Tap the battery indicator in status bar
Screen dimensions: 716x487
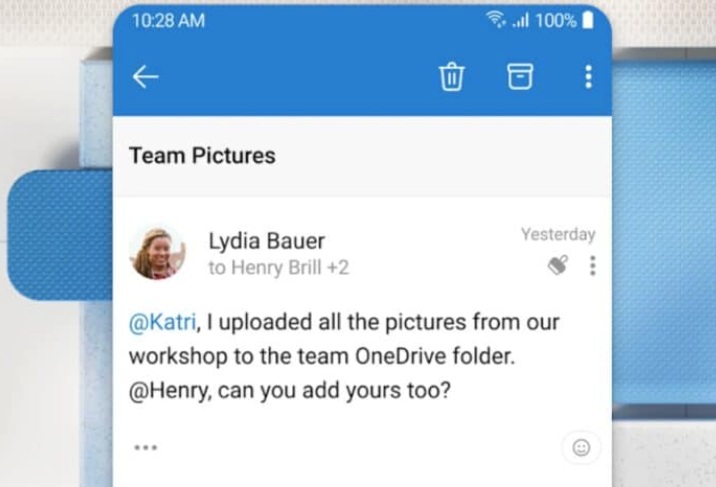(588, 20)
